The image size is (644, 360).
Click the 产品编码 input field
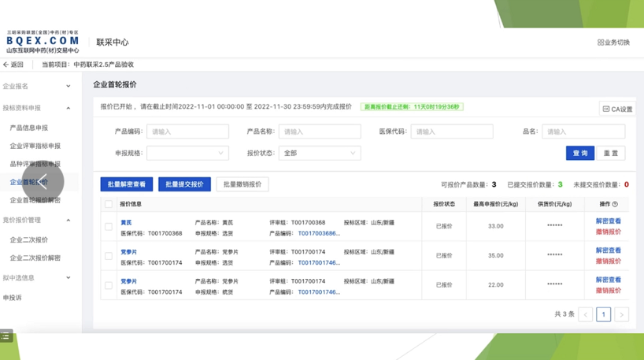(187, 132)
